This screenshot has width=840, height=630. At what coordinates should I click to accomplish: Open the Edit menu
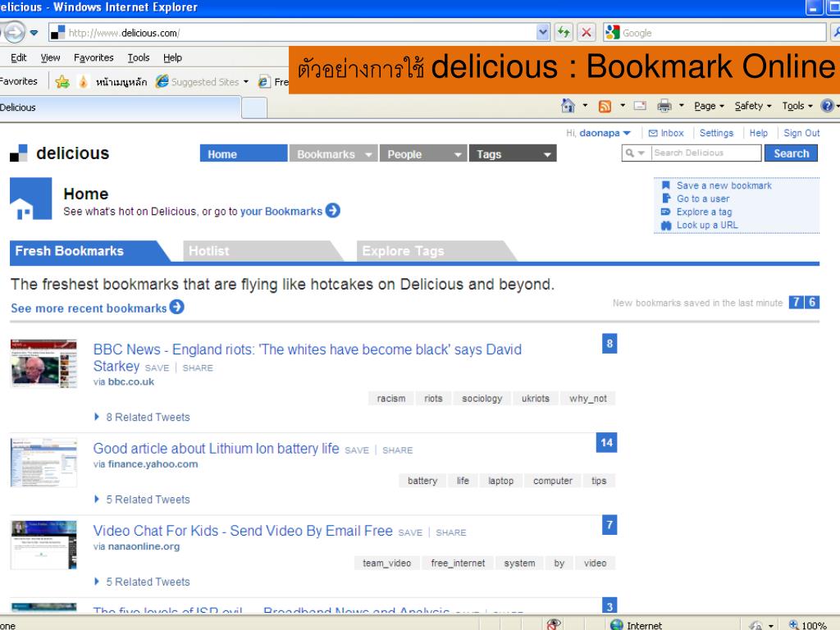(x=18, y=57)
